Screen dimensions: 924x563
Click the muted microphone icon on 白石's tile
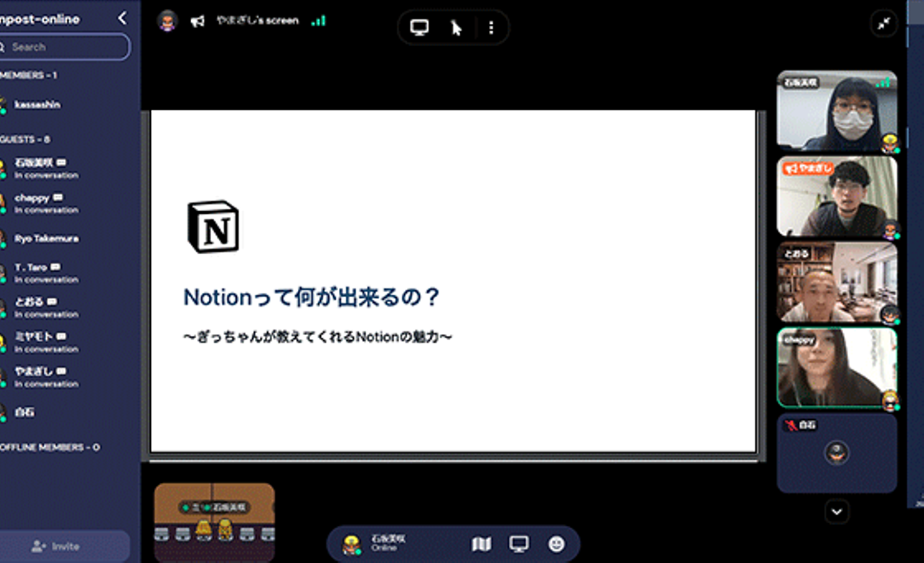(x=791, y=425)
